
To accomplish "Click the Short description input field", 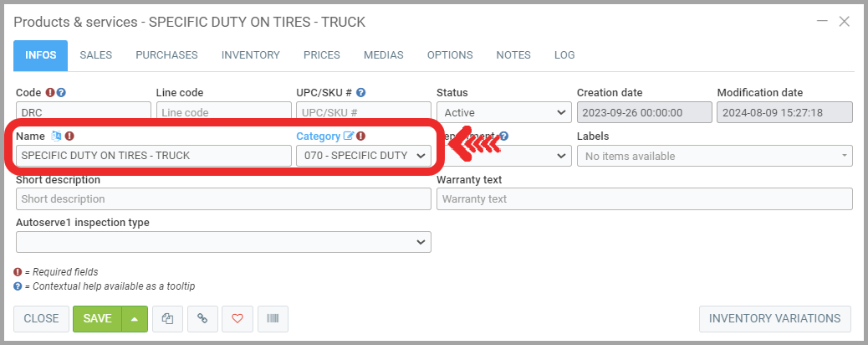I will tap(223, 199).
